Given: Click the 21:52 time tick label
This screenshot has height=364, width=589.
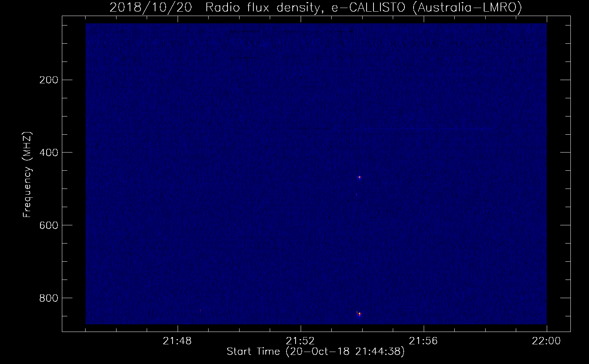Looking at the screenshot, I should tap(300, 341).
